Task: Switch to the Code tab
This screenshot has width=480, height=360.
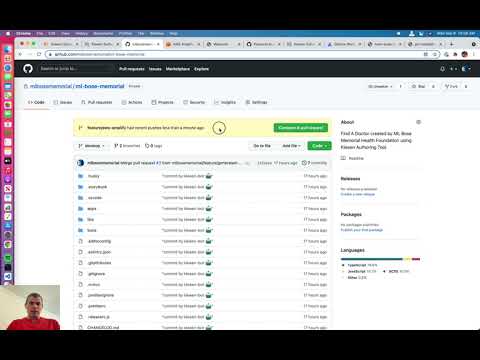Action: click(x=36, y=102)
